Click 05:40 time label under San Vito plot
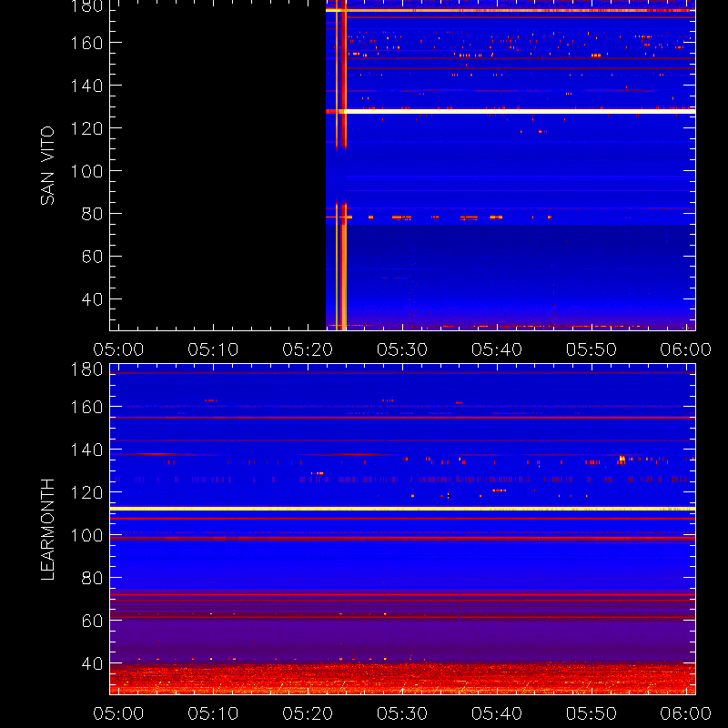Viewport: 728px width, 728px height. (x=497, y=349)
